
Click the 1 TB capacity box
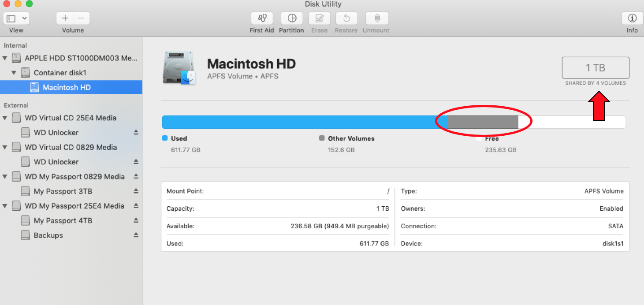tap(595, 68)
